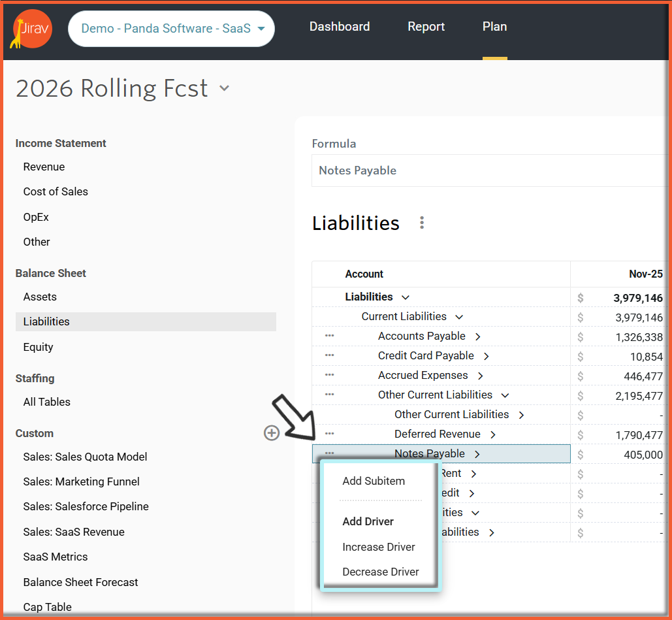The image size is (672, 620).
Task: Open the company selector Demo - Panda Software dropdown
Action: coord(172,29)
